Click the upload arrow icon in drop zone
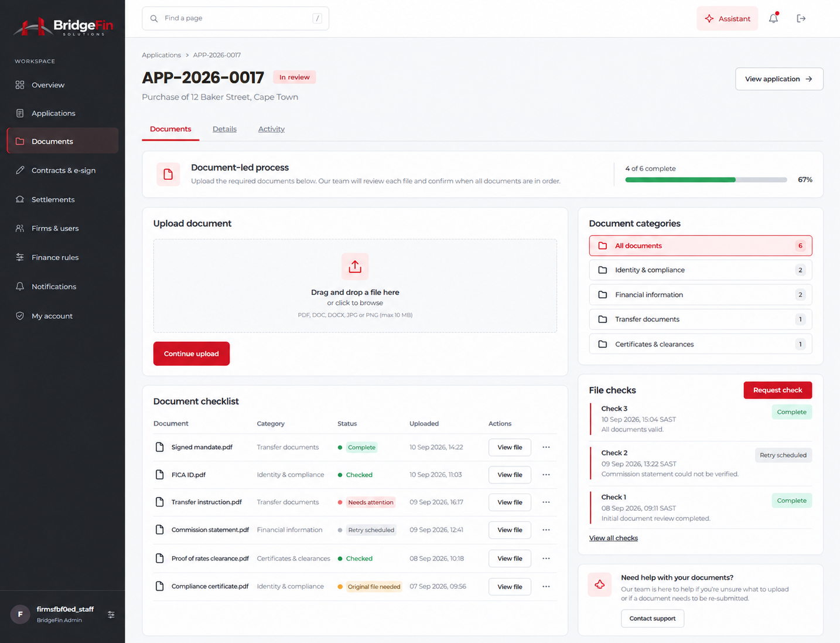 (x=355, y=267)
